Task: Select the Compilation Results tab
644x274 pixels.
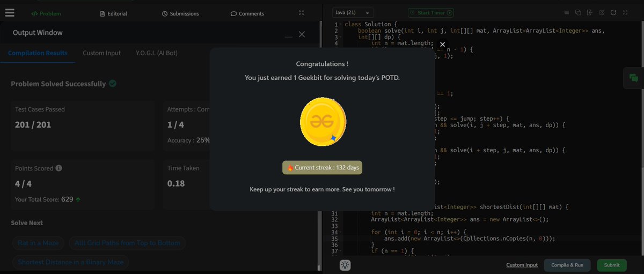Action: 38,53
